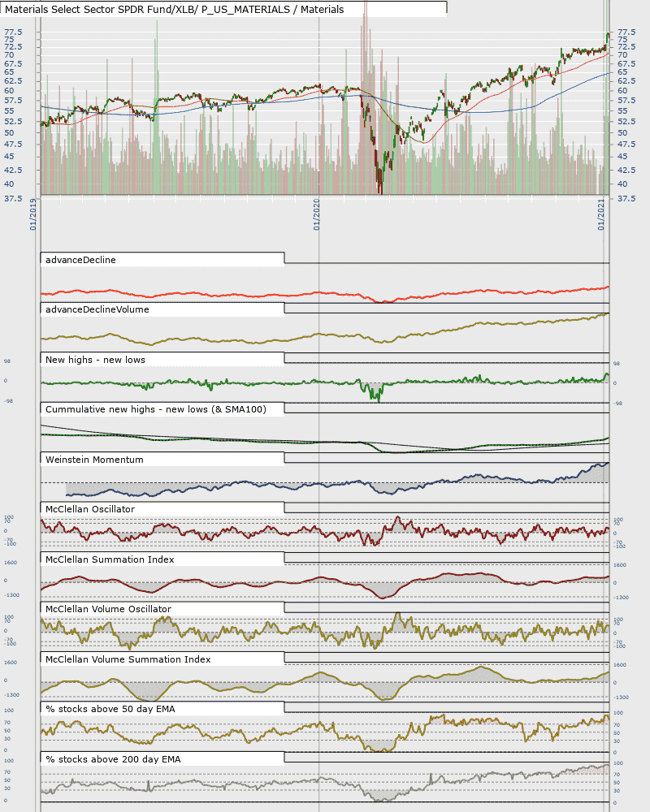Image resolution: width=650 pixels, height=812 pixels.
Task: Click the 01/2021 date axis label
Action: (x=601, y=214)
